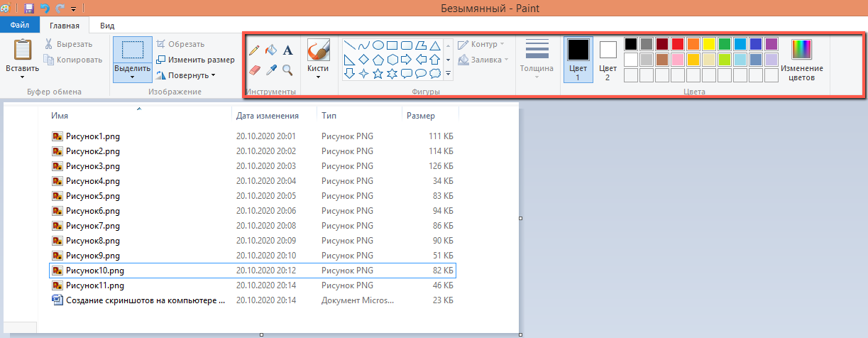868x338 pixels.
Task: Select the Color picker eyedropper tool
Action: (271, 70)
